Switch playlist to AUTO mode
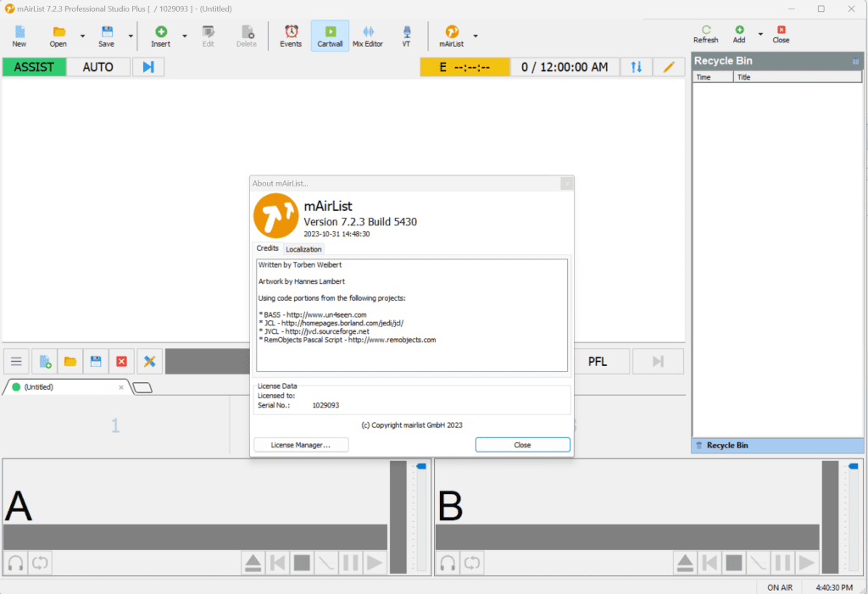Screen dimensions: 868x594 [x=98, y=67]
